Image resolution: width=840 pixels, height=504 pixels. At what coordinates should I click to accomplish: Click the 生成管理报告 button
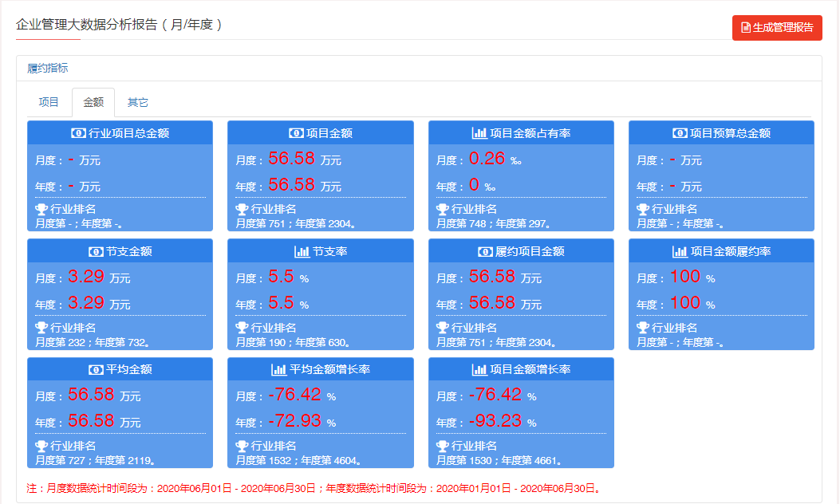[x=777, y=27]
